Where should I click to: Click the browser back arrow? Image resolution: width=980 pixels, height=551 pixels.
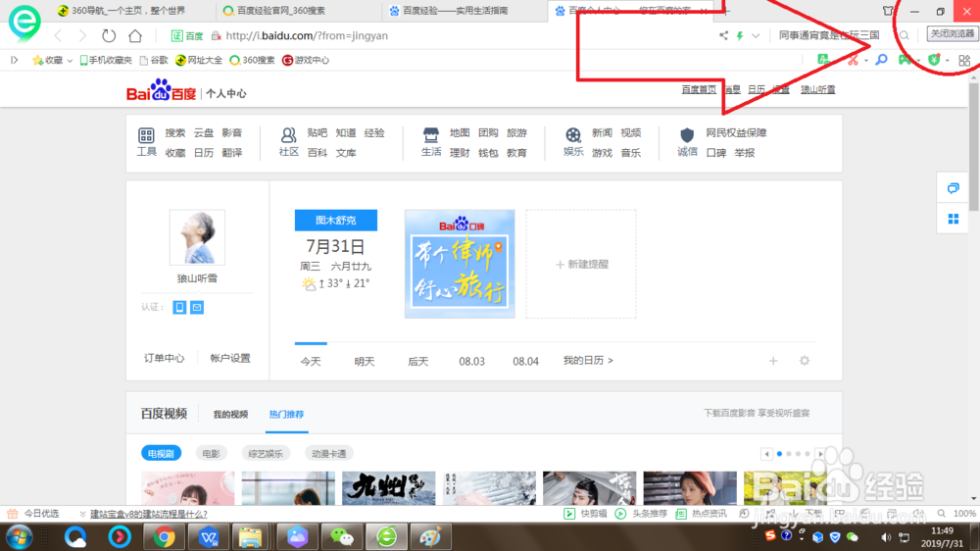[x=58, y=35]
